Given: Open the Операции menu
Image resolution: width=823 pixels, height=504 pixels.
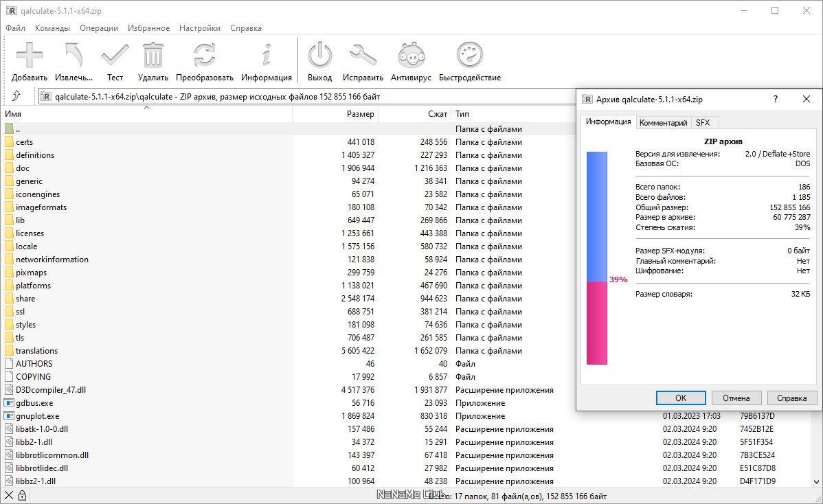Looking at the screenshot, I should 99,27.
